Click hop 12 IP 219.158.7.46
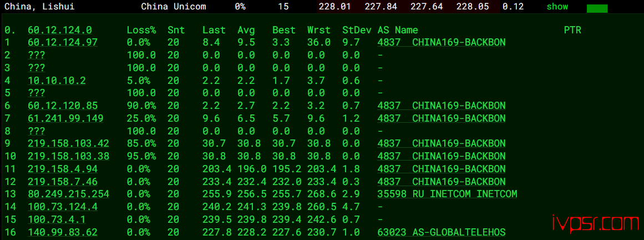 (63, 182)
